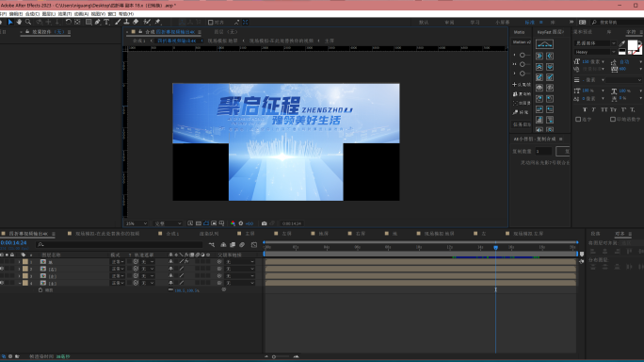Click the composition mini-flowchart icon

[x=212, y=245]
